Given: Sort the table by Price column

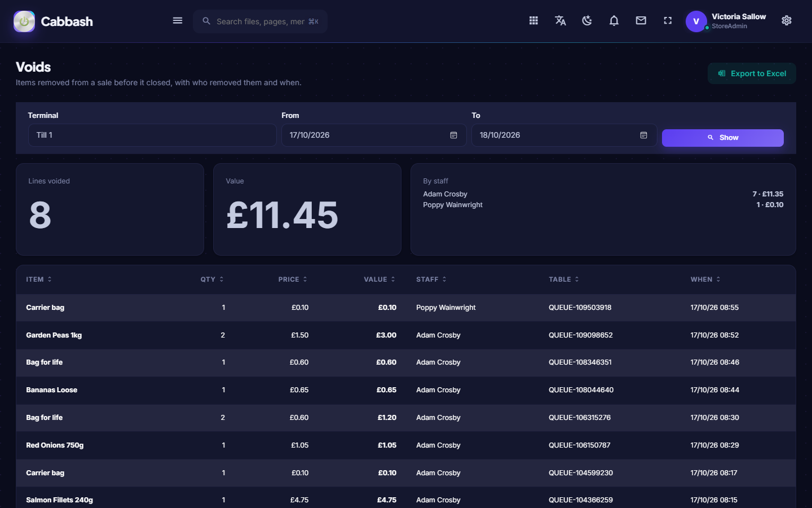Looking at the screenshot, I should tap(293, 279).
